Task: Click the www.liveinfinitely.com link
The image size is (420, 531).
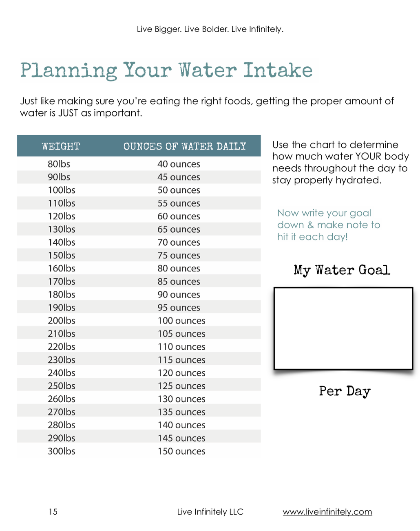Action: pos(327,512)
